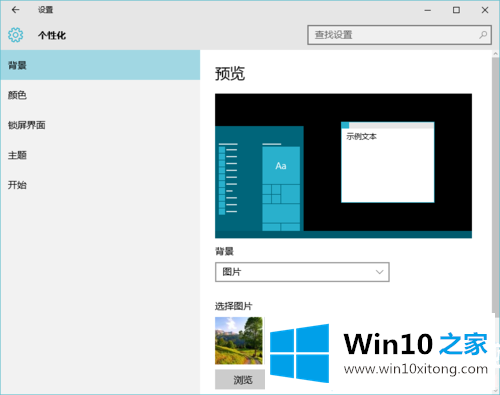Open the 锁屏界面 settings page
Viewport: 500px width, 395px height.
100,125
